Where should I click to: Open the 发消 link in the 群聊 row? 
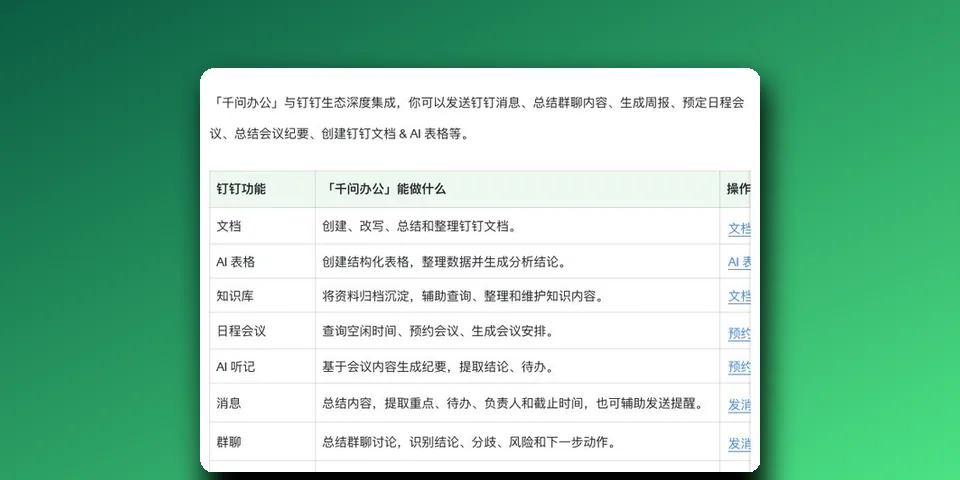click(x=739, y=444)
